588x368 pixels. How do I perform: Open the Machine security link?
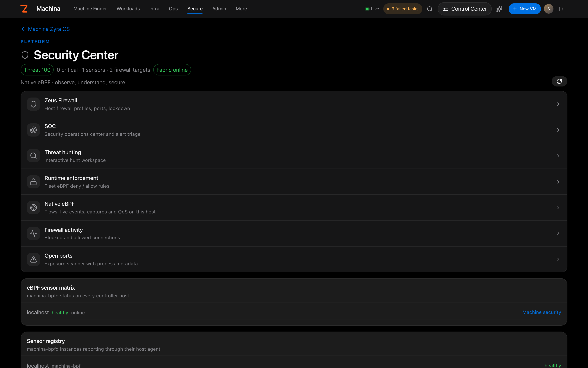click(542, 312)
